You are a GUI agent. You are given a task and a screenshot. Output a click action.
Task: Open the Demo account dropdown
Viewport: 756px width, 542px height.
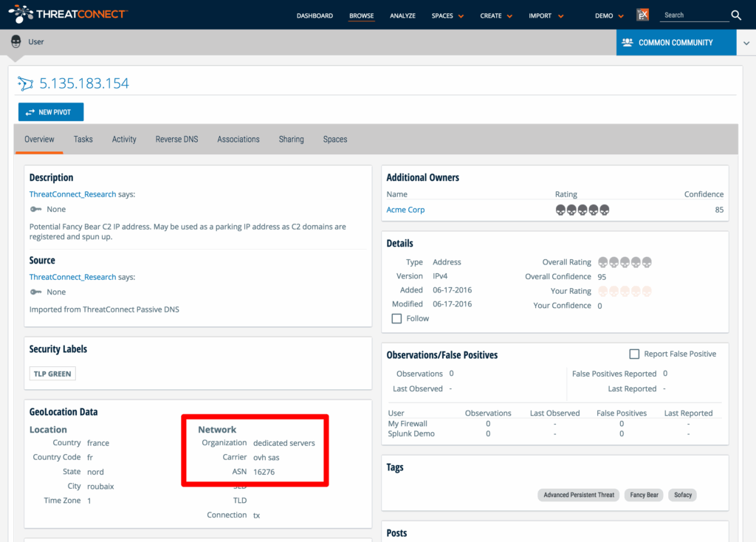click(x=609, y=16)
